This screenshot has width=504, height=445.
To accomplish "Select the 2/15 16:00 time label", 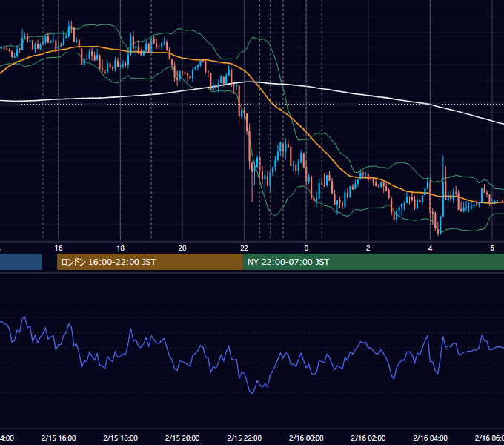I will (x=59, y=438).
